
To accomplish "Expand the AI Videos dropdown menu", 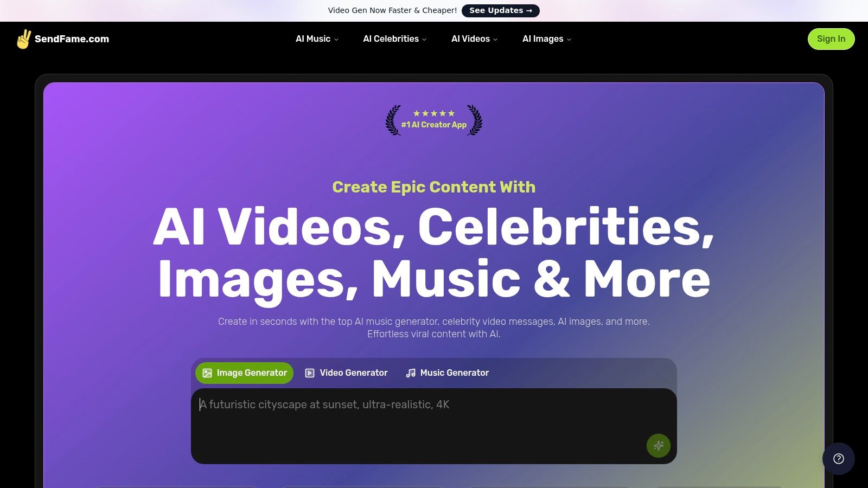I will pos(475,39).
